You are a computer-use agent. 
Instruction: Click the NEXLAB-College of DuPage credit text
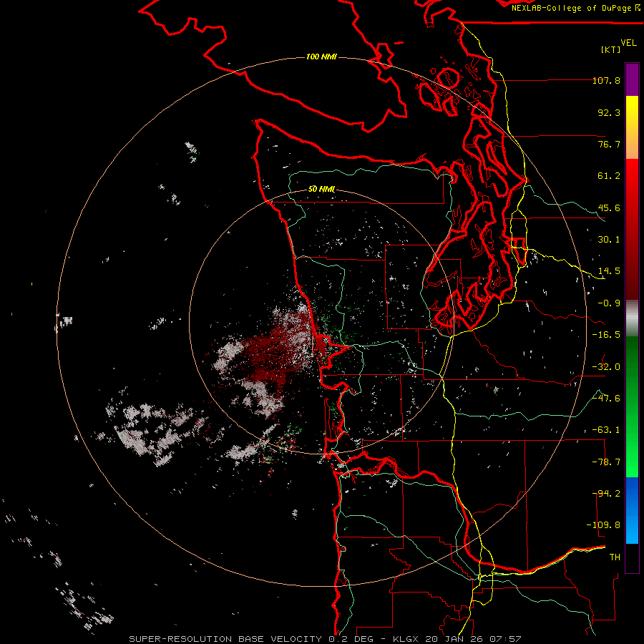575,8
